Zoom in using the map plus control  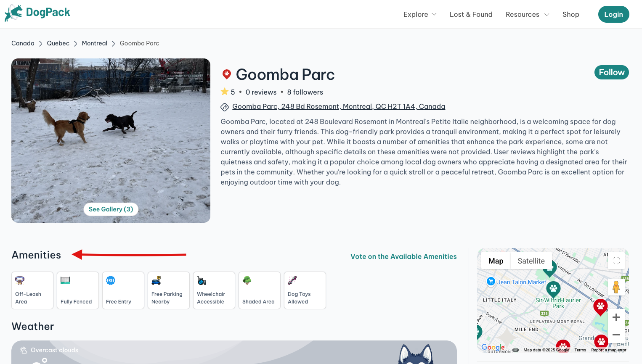[x=616, y=317]
